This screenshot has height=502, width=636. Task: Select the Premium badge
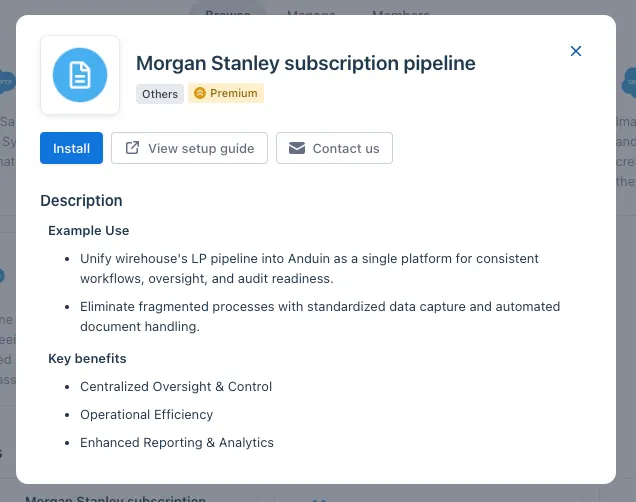(x=226, y=93)
